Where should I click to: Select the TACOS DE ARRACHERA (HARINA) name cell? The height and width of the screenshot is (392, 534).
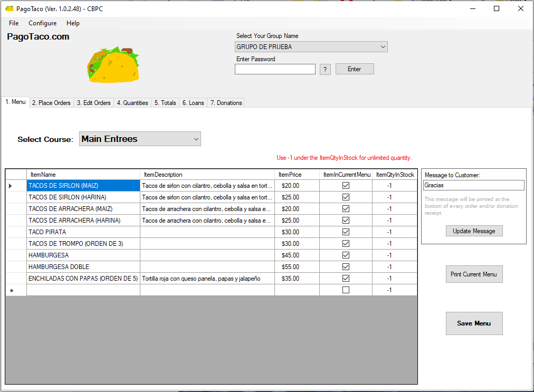83,221
